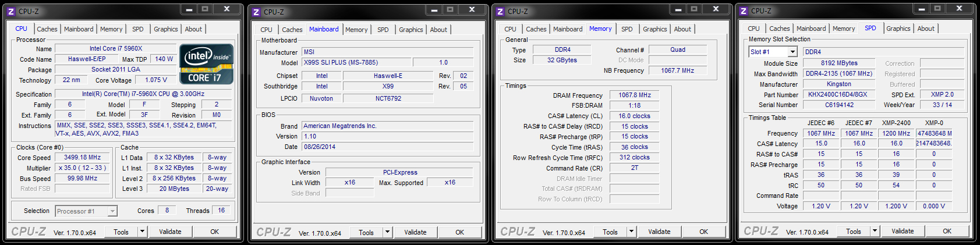Click OK button in the Mainboard window
Viewport: 980px width, 245px height.
460,232
